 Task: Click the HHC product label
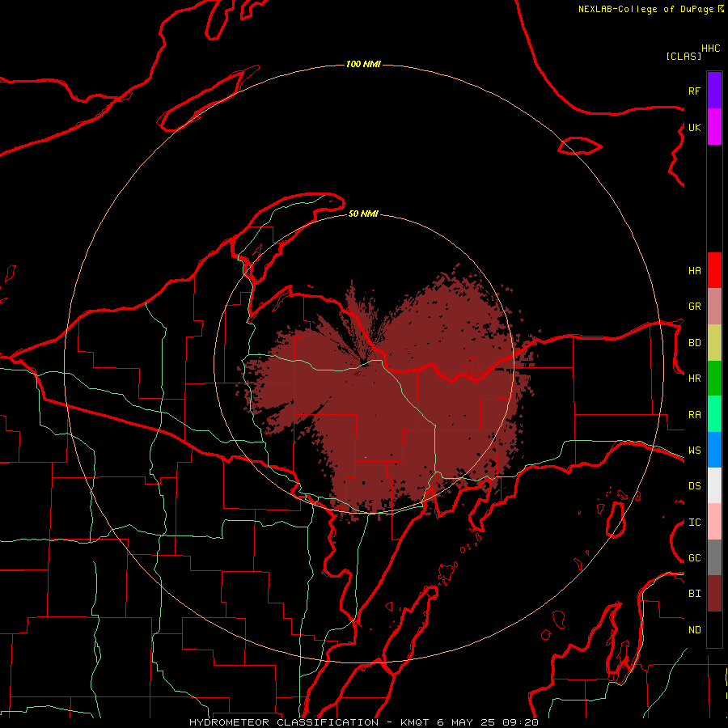710,49
